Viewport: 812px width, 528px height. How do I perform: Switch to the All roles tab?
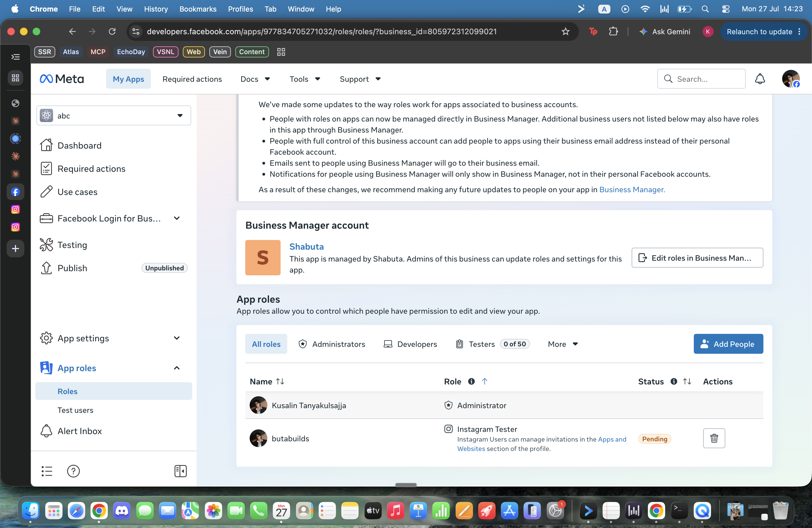tap(266, 344)
